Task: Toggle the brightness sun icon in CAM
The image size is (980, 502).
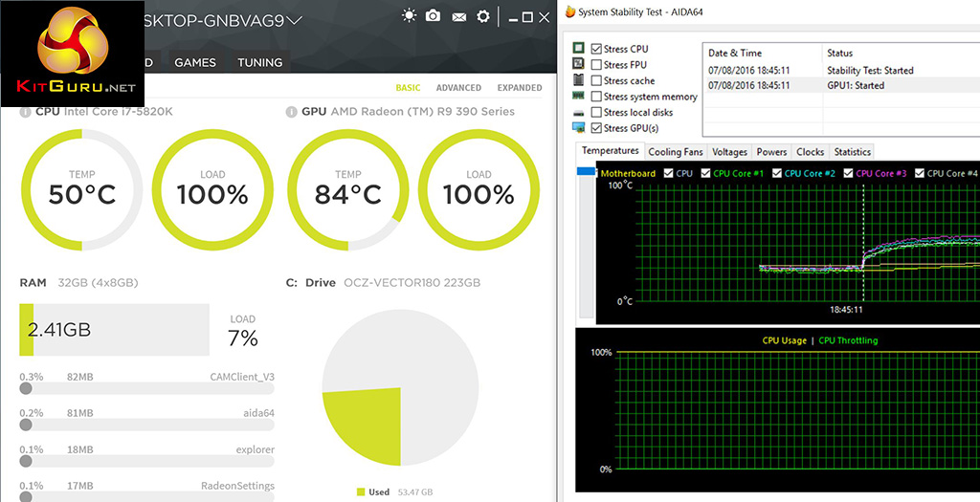Action: tap(409, 16)
